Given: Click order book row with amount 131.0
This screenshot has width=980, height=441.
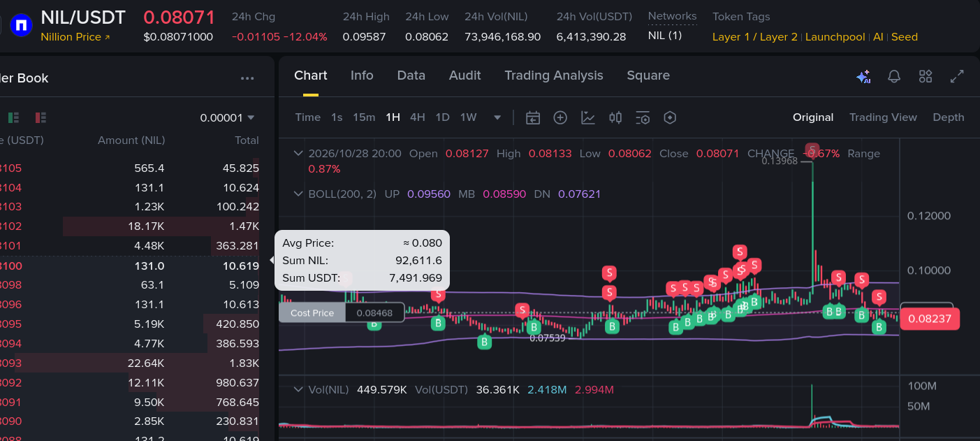Looking at the screenshot, I should click(x=130, y=266).
